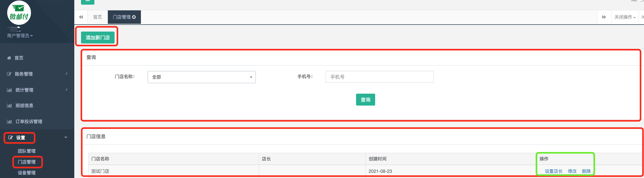Collapse the 设置 menu chevron
The height and width of the screenshot is (178, 644).
pyautogui.click(x=66, y=137)
